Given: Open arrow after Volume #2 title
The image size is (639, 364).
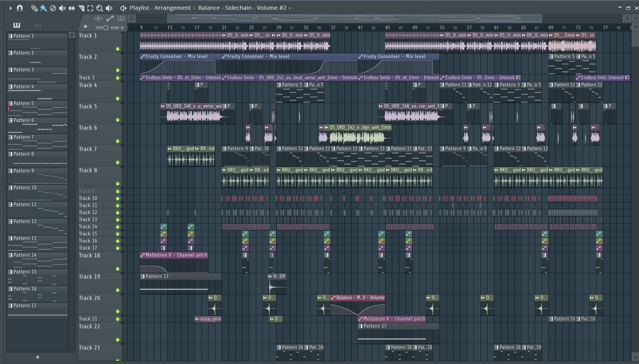Looking at the screenshot, I should click(x=290, y=8).
